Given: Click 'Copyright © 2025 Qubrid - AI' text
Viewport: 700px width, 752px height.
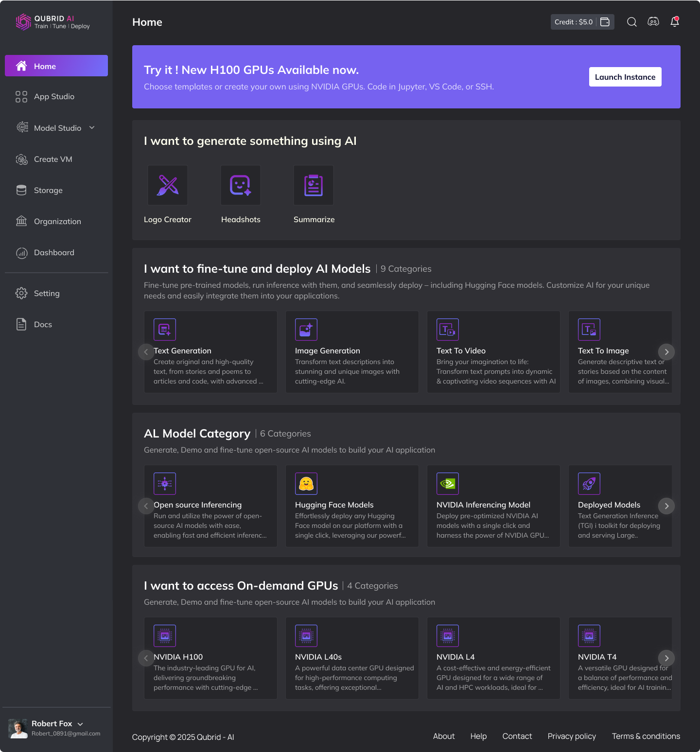Looking at the screenshot, I should pyautogui.click(x=183, y=737).
